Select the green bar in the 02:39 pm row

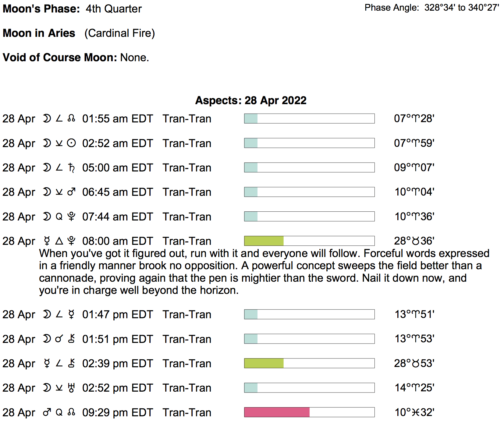[264, 363]
